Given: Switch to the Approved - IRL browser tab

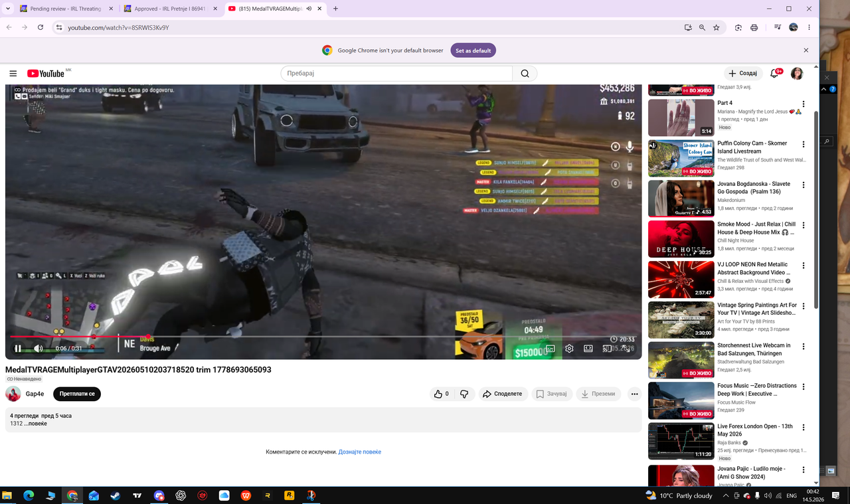Looking at the screenshot, I should point(171,9).
